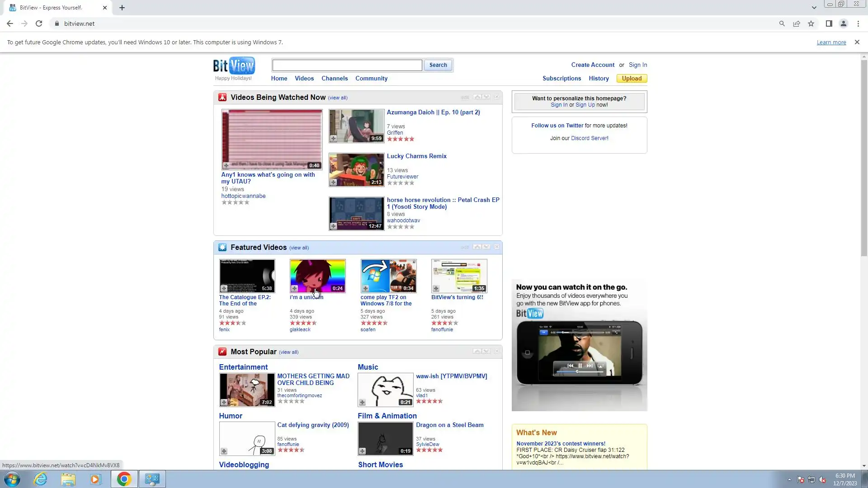Rate Lucky Charms Remix using the star rating
The height and width of the screenshot is (488, 868).
(x=401, y=183)
